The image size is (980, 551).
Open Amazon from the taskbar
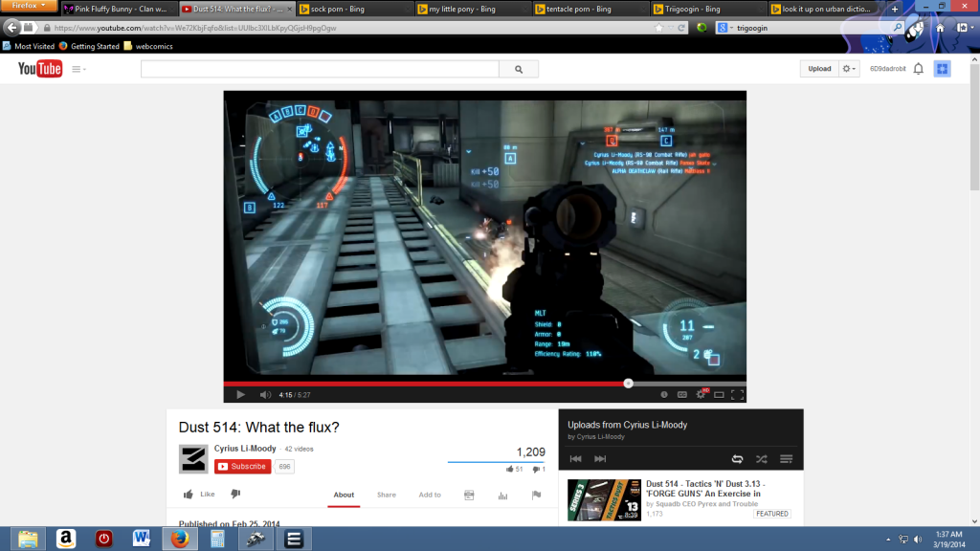click(66, 539)
